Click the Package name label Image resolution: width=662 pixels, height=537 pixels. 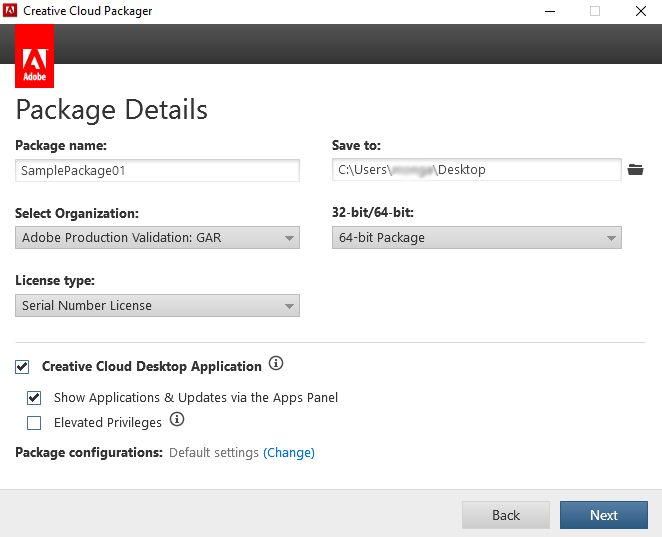[x=61, y=145]
